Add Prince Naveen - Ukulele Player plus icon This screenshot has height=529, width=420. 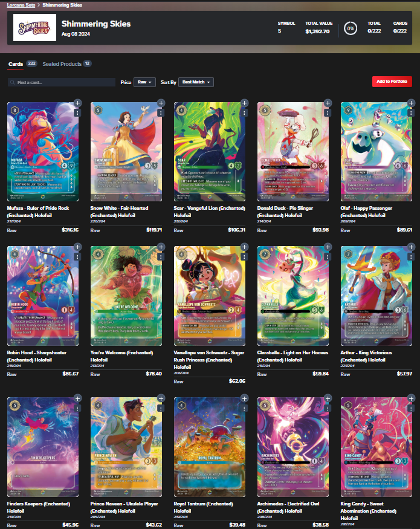coord(161,398)
